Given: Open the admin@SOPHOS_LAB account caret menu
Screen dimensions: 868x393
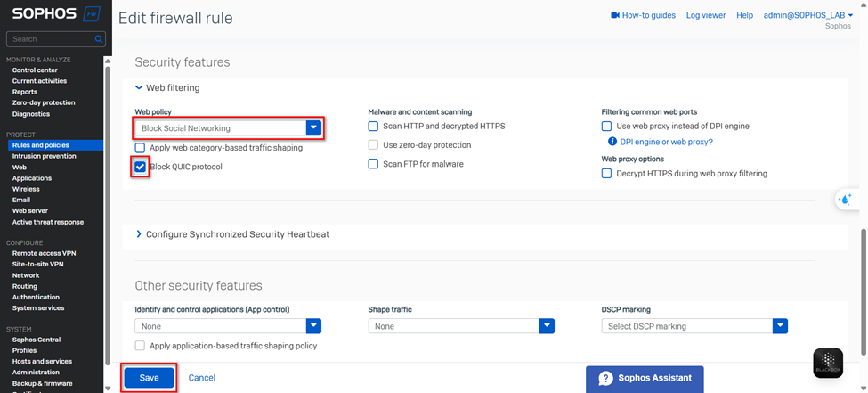Looking at the screenshot, I should [x=850, y=16].
